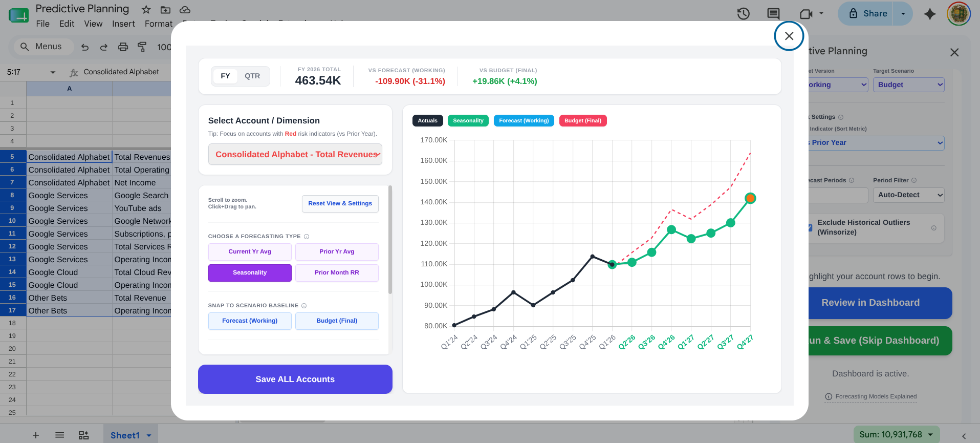980x443 pixels.
Task: Click the settings panel scrollbar
Action: click(x=390, y=240)
